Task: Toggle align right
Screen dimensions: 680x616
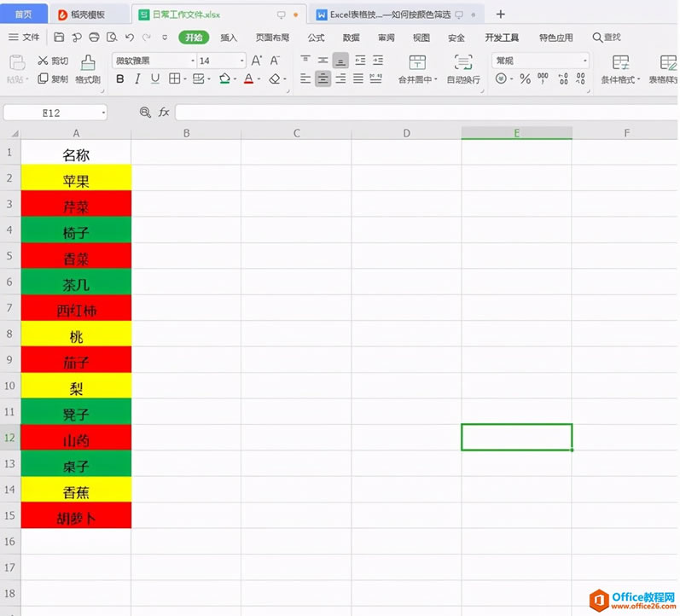Action: point(340,78)
